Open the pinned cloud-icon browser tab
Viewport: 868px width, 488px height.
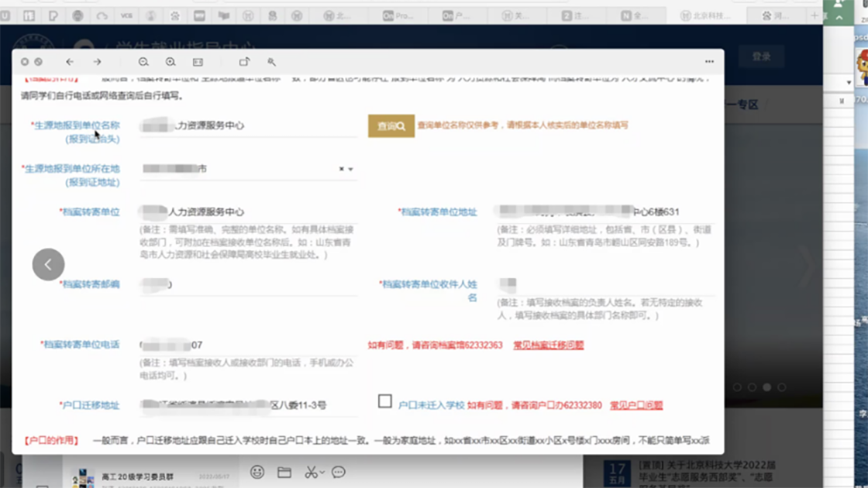(102, 16)
